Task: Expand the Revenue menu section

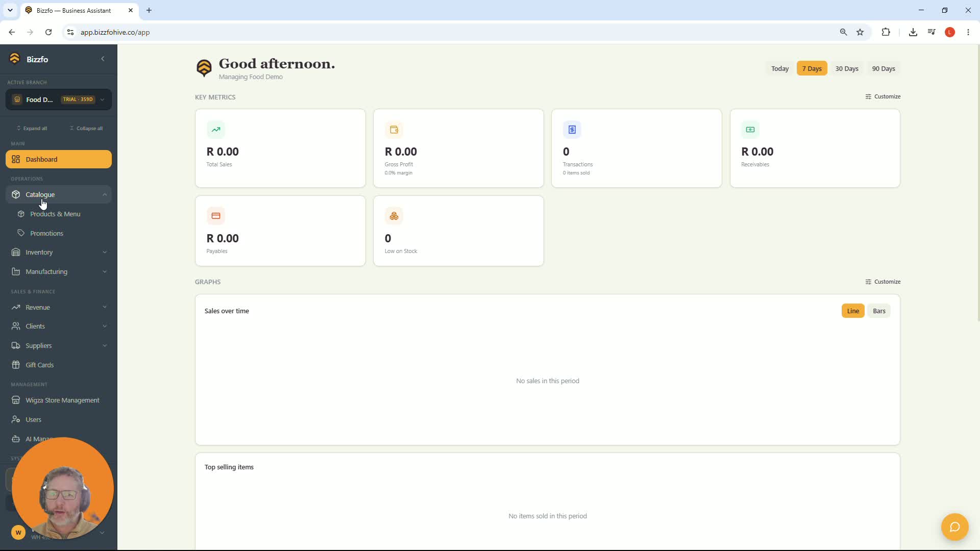Action: point(59,307)
